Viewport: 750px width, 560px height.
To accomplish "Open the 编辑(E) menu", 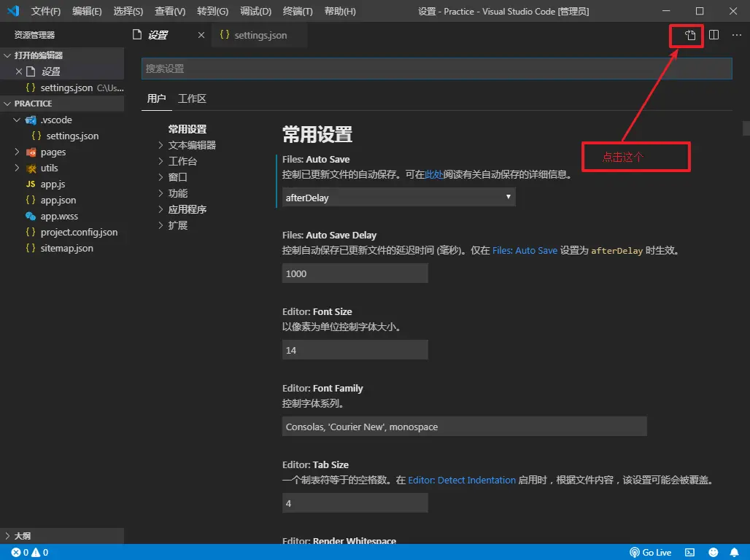I will click(87, 11).
